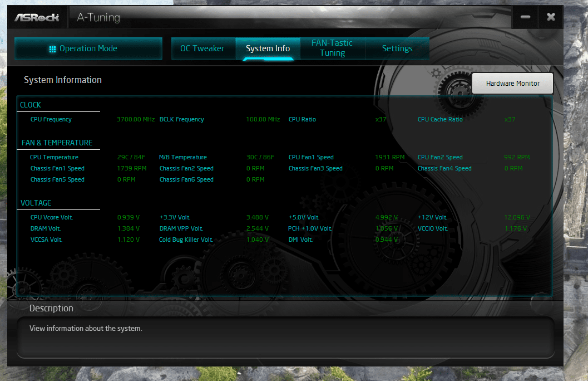588x381 pixels.
Task: Click the 3700.00 MHz value
Action: pyautogui.click(x=136, y=119)
